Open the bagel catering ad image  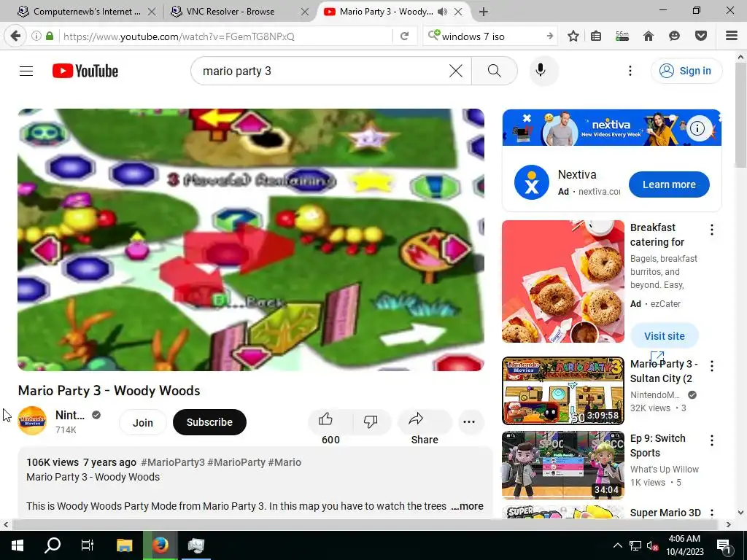[562, 281]
